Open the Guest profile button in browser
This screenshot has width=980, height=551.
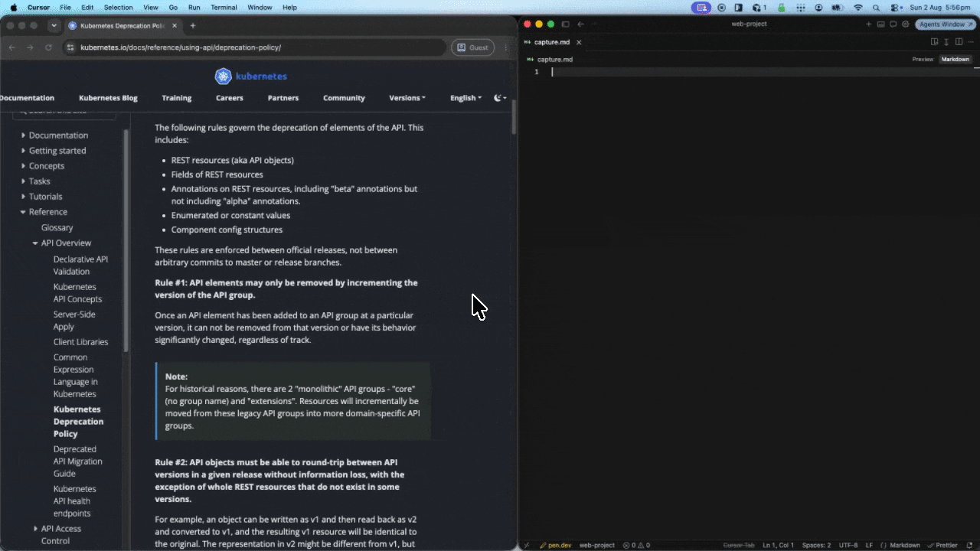click(x=472, y=47)
